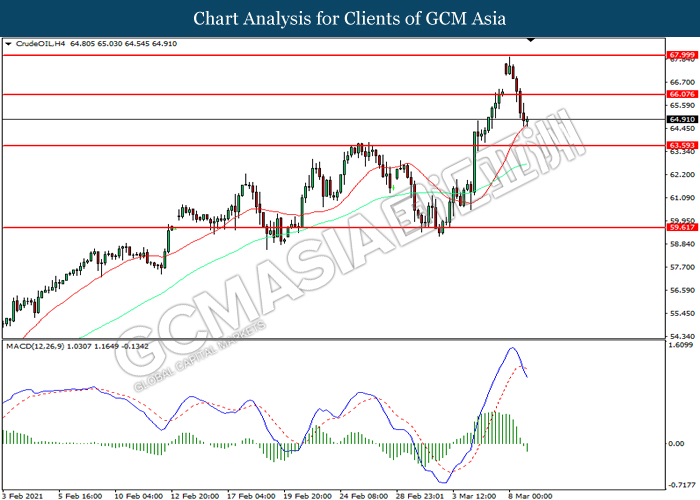Click the 12 Feb 20:00 time label
Image resolution: width=700 pixels, height=500 pixels.
(195, 496)
